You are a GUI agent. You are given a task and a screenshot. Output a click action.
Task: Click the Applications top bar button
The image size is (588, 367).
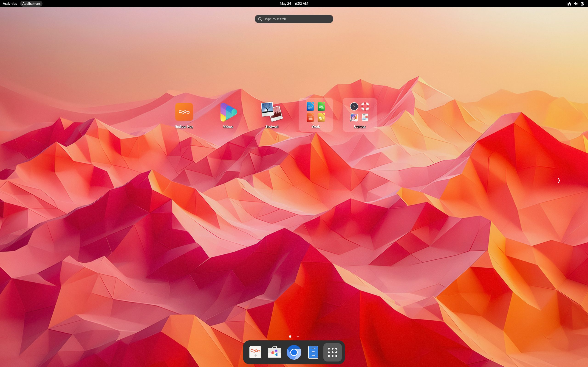point(31,4)
